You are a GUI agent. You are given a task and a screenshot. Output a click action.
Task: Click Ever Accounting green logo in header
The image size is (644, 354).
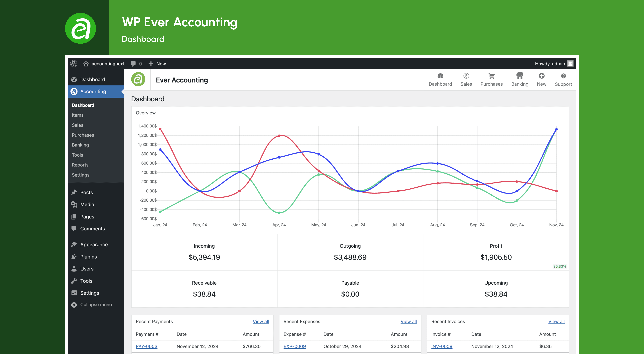coord(138,79)
